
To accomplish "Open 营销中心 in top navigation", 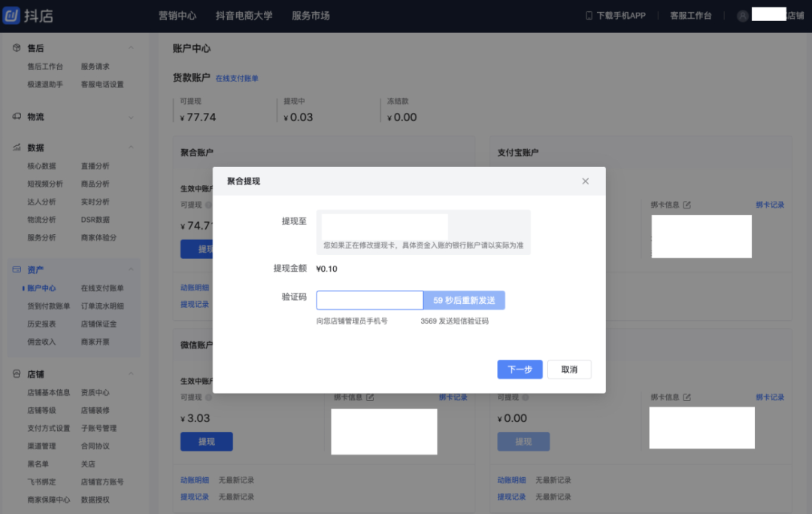I will [177, 16].
